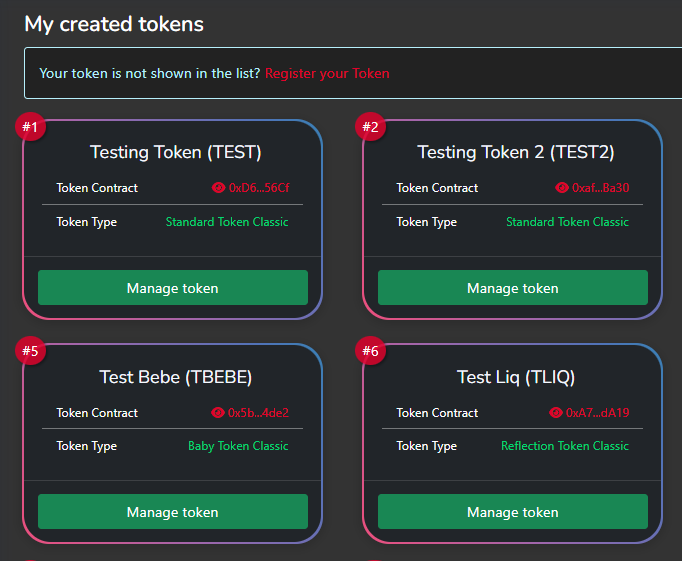
Task: Open the Register your Token link
Action: click(327, 73)
